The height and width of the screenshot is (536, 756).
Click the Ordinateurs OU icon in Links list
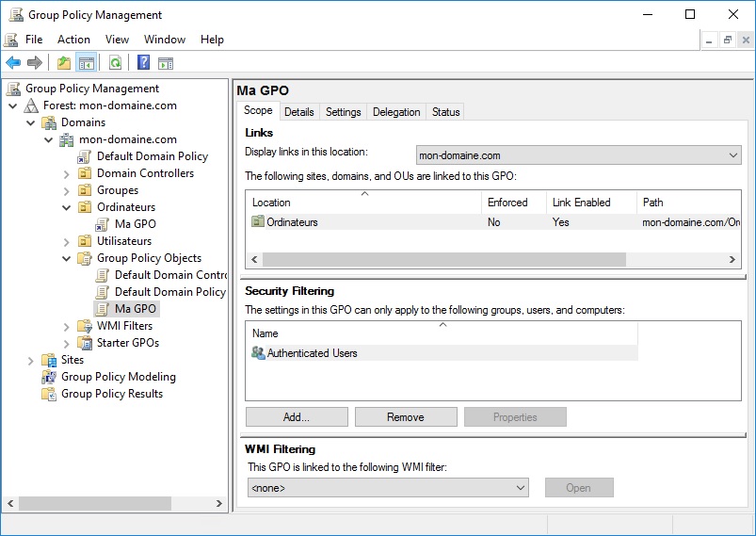click(x=258, y=221)
